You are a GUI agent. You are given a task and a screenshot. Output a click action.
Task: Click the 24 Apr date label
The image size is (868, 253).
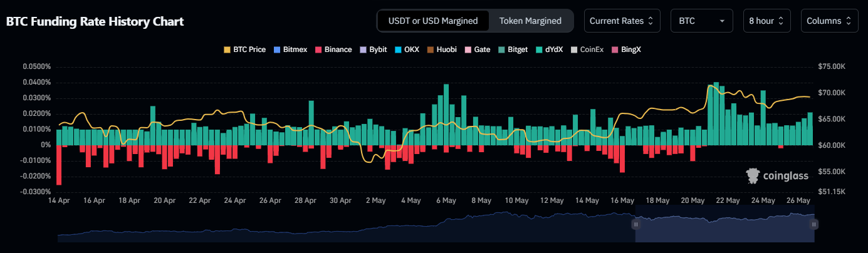click(x=234, y=201)
